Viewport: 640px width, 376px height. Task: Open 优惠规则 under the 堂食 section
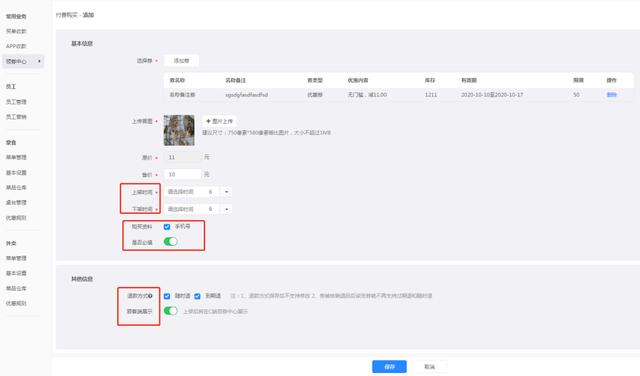16,218
